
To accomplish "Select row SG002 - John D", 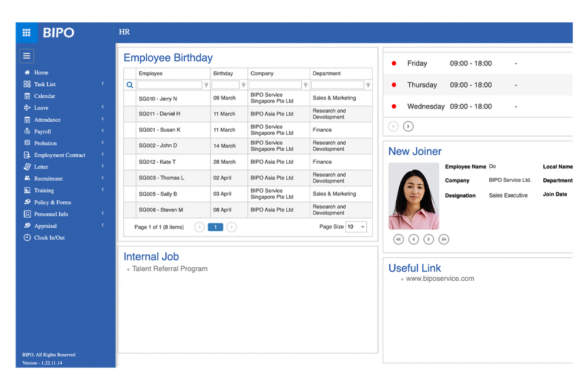I will click(x=248, y=146).
